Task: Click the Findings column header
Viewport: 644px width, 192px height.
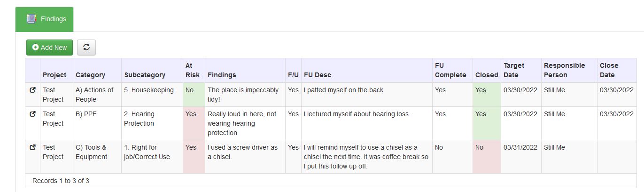Action: coord(222,75)
